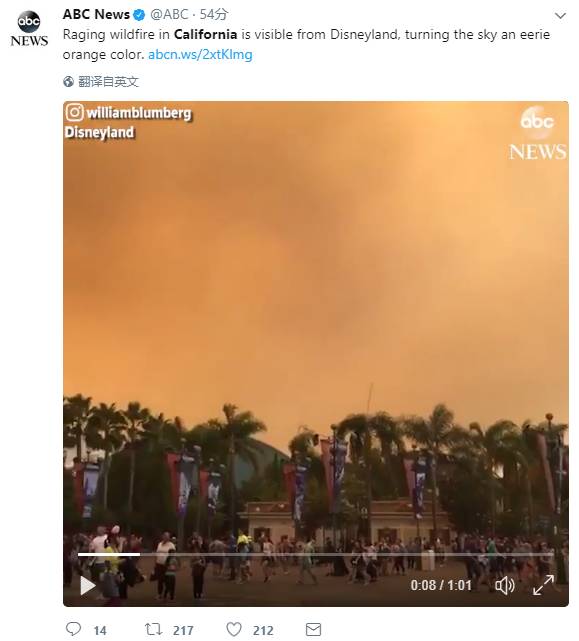
Task: Click the globe translate icon
Action: coord(68,82)
